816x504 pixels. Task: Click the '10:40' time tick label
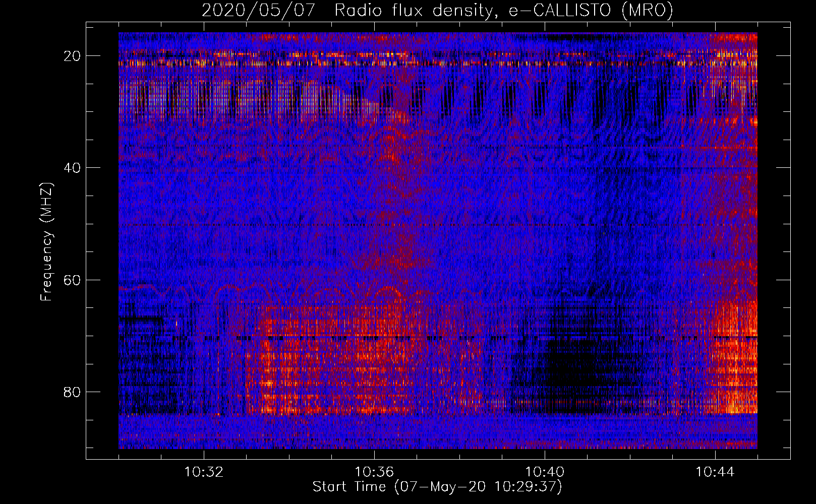click(545, 472)
